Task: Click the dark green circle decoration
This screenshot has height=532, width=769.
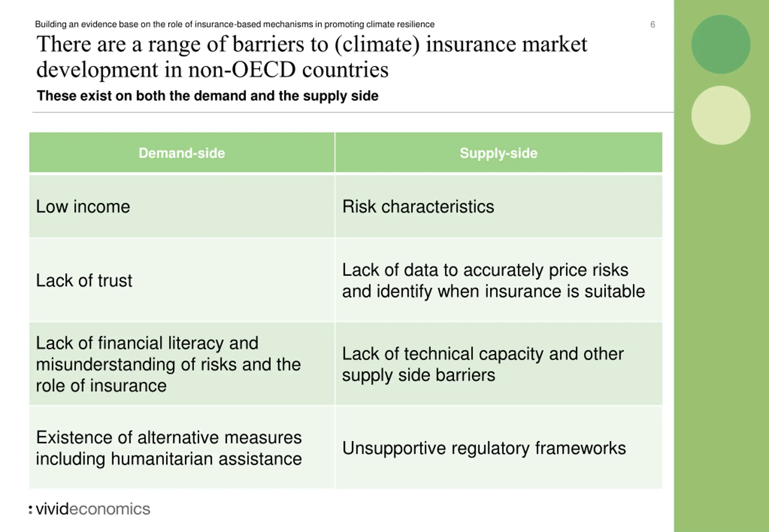Action: point(721,44)
